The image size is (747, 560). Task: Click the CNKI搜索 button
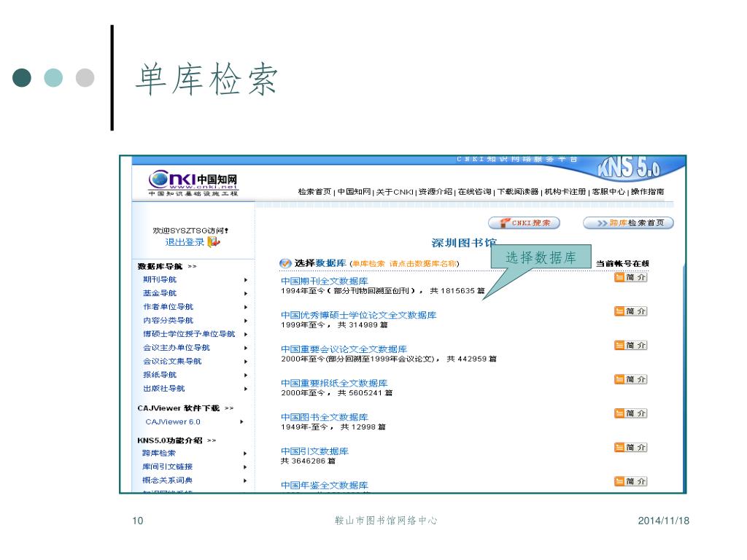(x=524, y=223)
